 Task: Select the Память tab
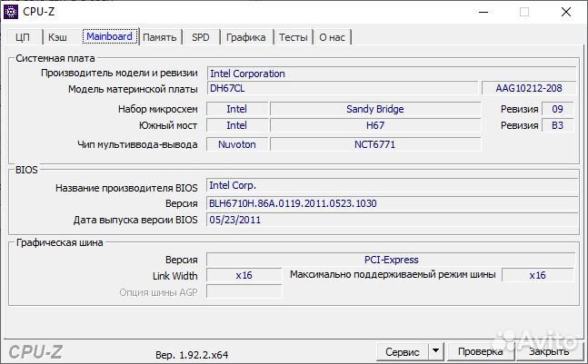159,37
